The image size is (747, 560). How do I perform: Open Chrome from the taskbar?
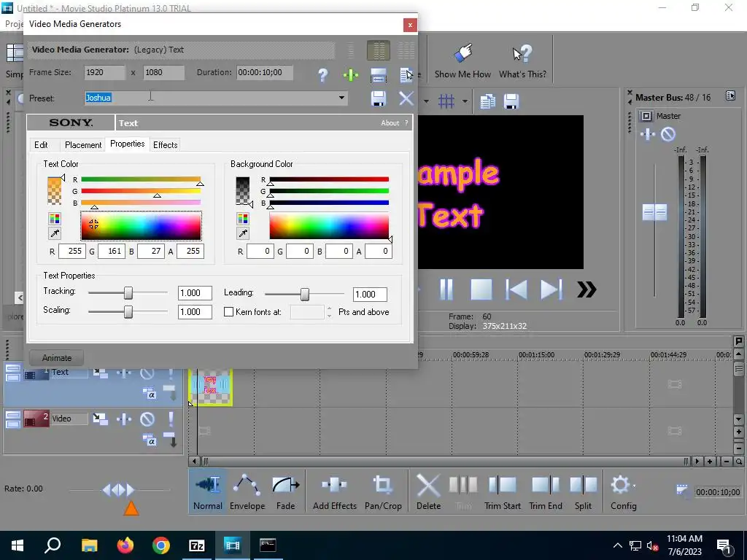(161, 545)
